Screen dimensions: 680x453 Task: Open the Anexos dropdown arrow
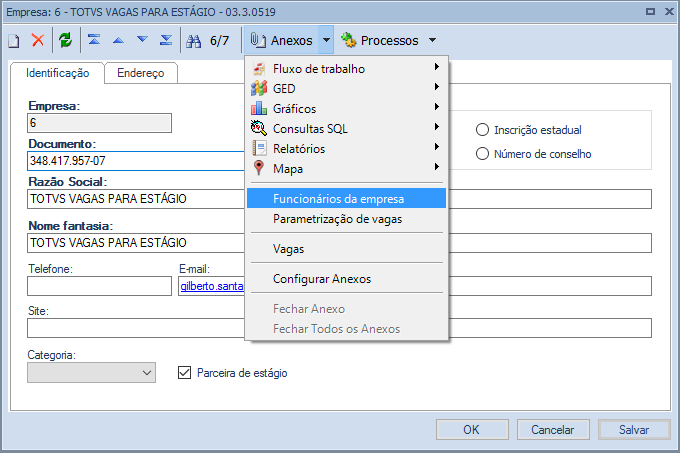326,40
